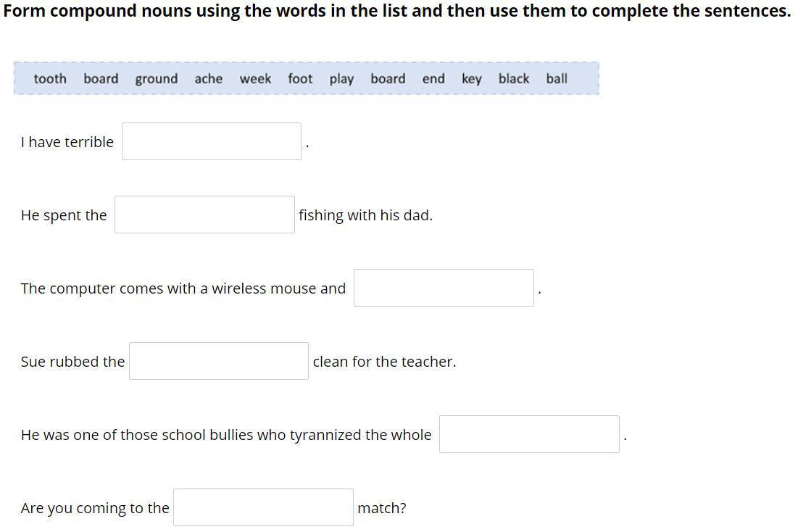Select the blank after 'wireless mouse and'

click(x=444, y=288)
